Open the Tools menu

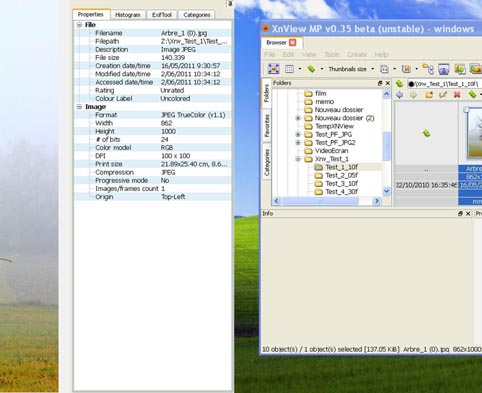click(x=332, y=54)
